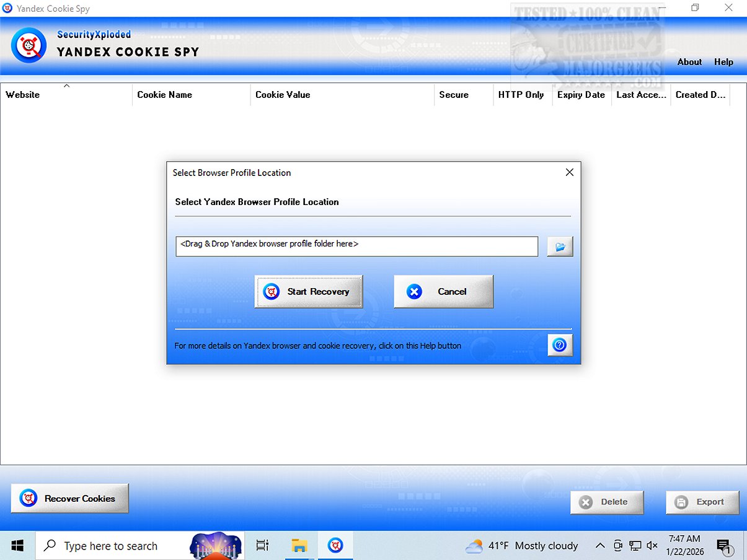Click the taskbar search box
Screen dimensions: 747x560
tap(141, 546)
